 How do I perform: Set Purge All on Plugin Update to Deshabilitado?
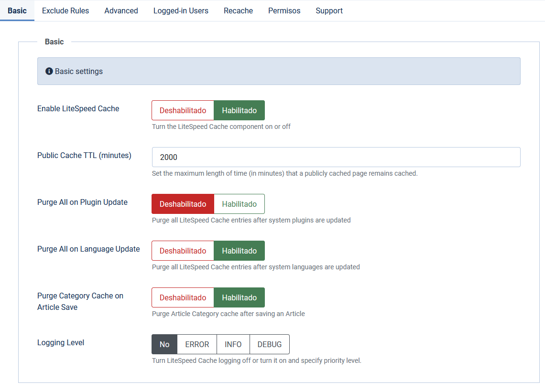click(x=183, y=204)
